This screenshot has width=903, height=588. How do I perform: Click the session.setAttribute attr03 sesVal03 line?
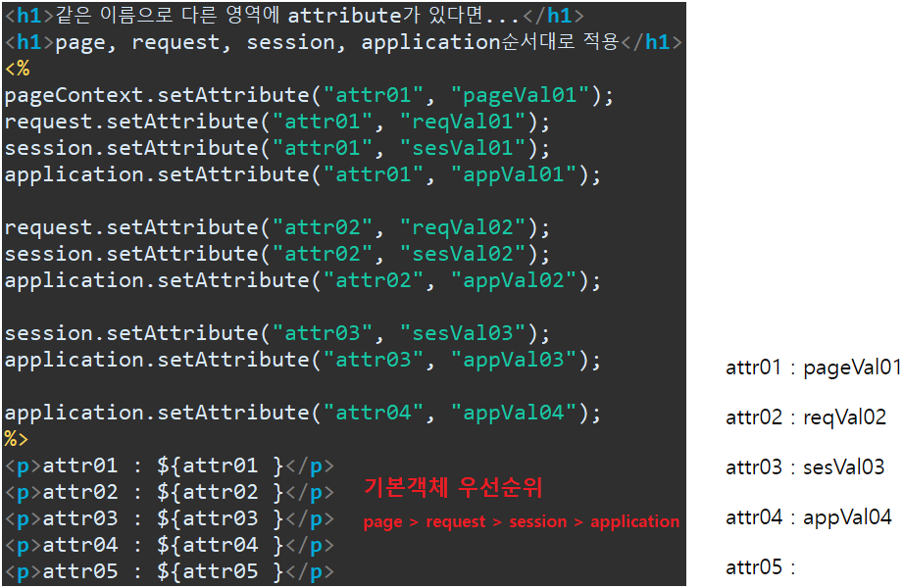coord(277,334)
